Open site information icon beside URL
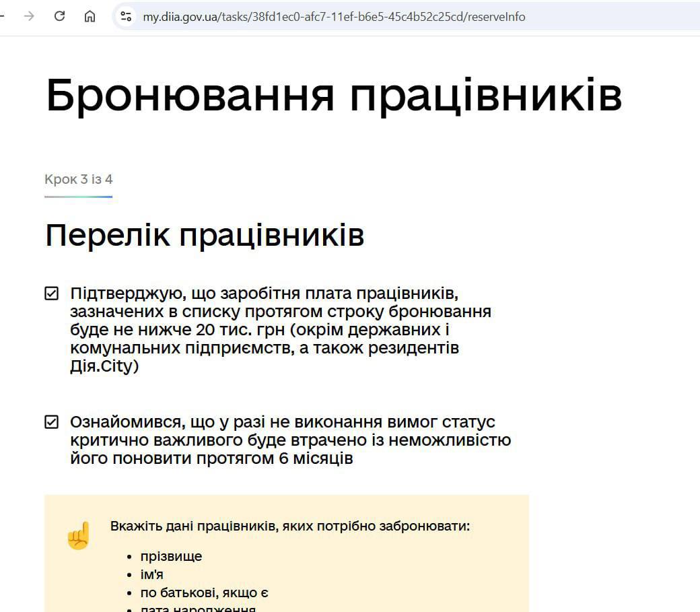700x612 pixels. click(x=125, y=16)
